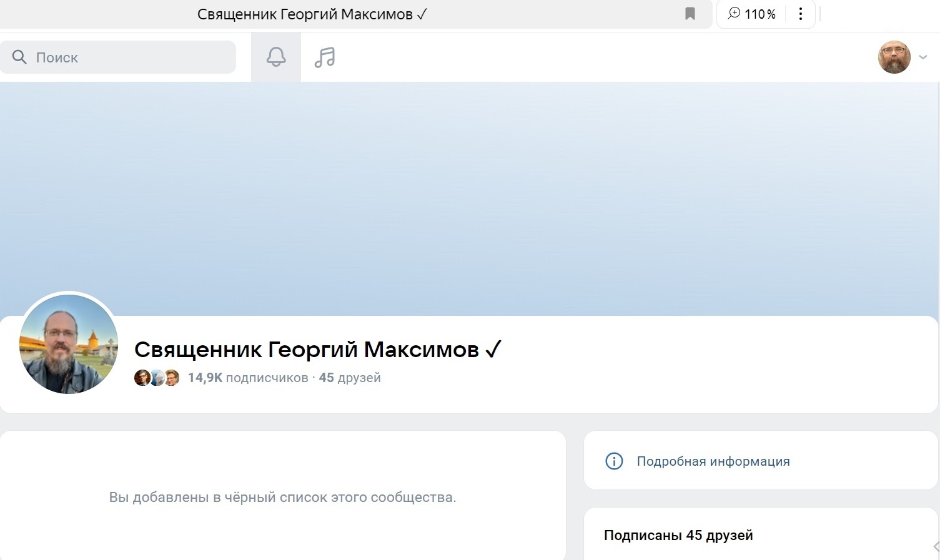The height and width of the screenshot is (560, 940).
Task: Click the 45 друзей link
Action: [x=350, y=378]
